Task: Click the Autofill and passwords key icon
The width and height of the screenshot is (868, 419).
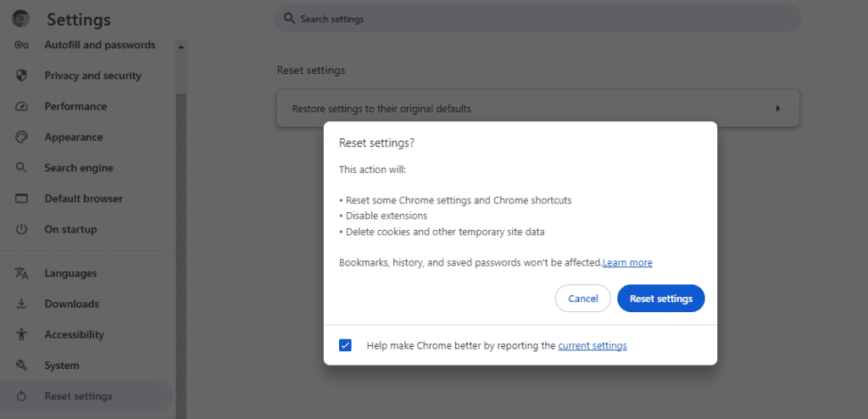Action: [x=21, y=45]
